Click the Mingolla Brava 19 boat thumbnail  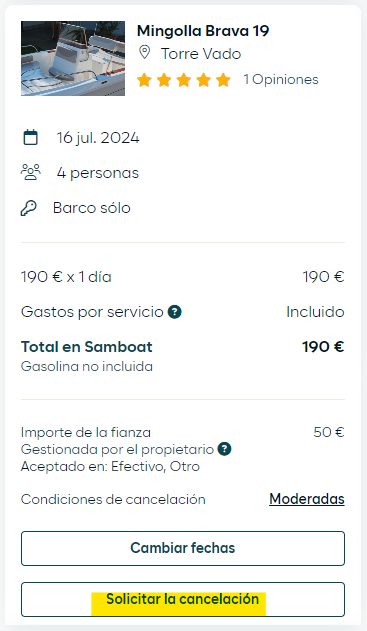point(73,58)
